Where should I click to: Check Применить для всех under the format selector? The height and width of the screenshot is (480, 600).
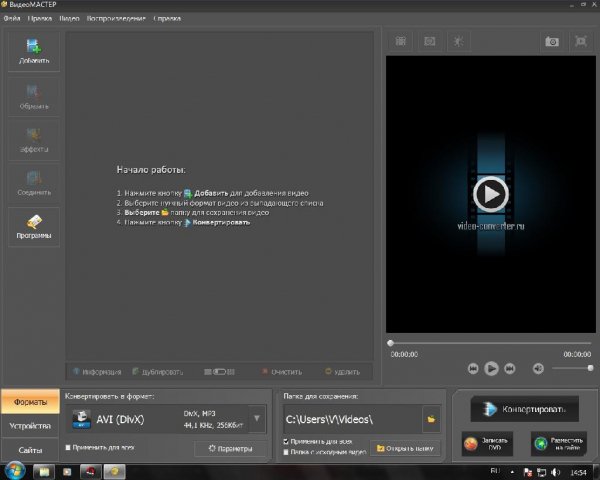[x=68, y=447]
